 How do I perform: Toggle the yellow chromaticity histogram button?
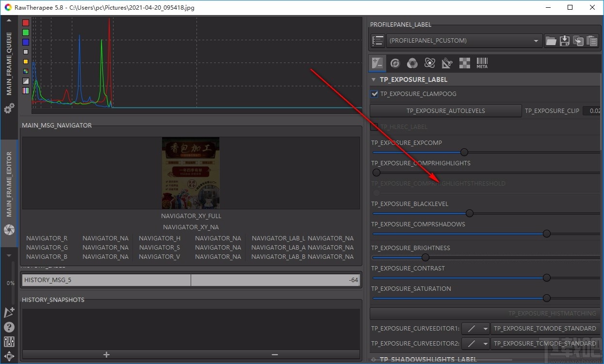(26, 62)
